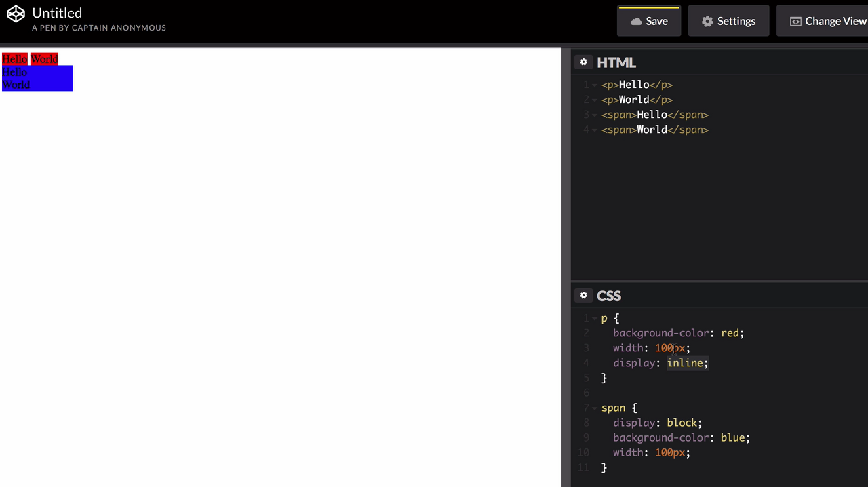The image size is (868, 487).
Task: Click the HTML panel title
Action: click(x=616, y=62)
